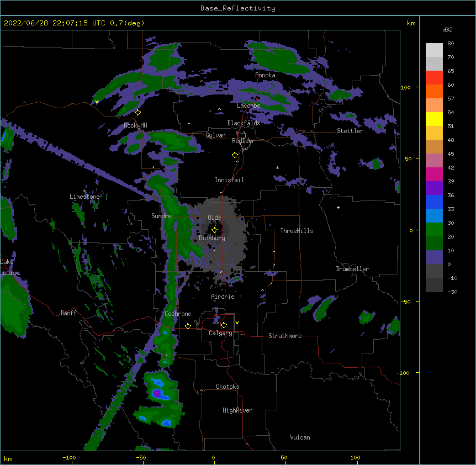The width and height of the screenshot is (476, 465).
Task: Click the Vulcan town label
Action: (x=300, y=437)
